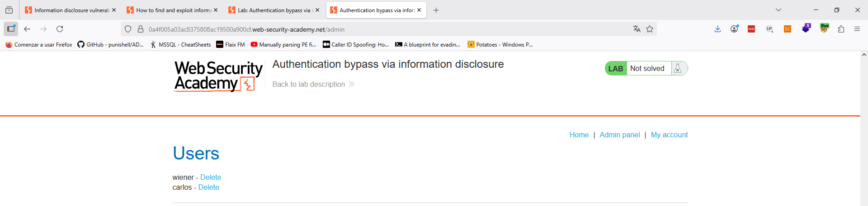Delete the user carlos
868x206 pixels.
point(208,187)
